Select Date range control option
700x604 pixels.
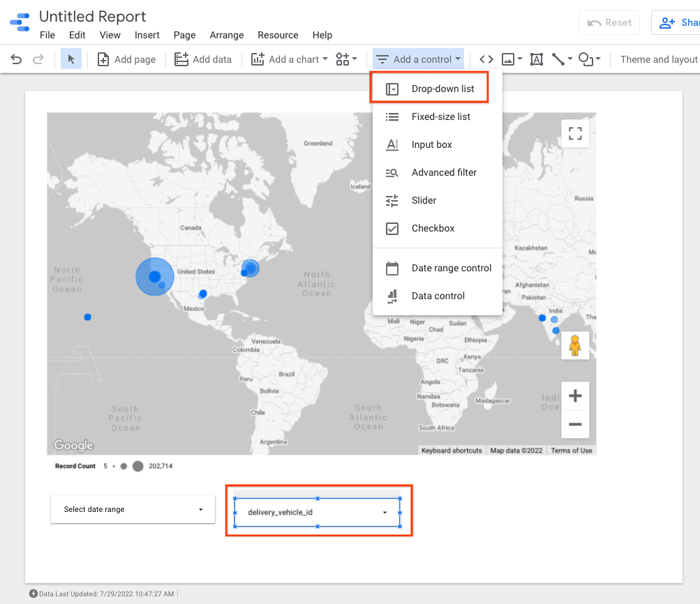point(451,268)
